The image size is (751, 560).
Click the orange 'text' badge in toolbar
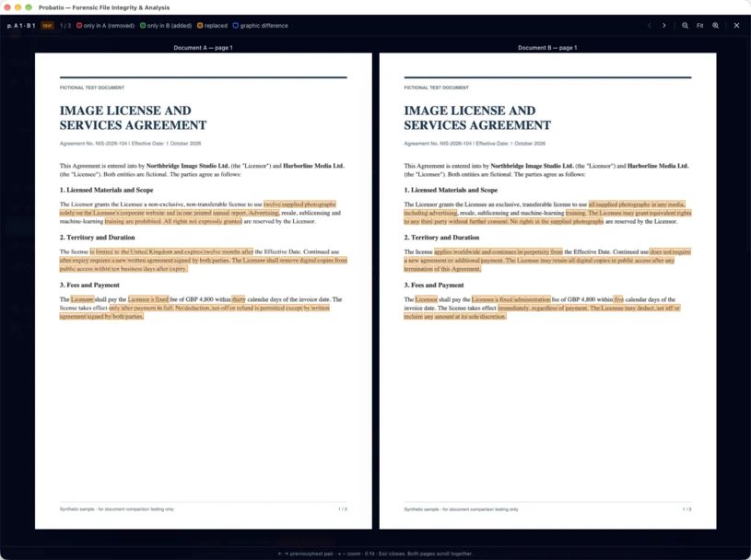(x=47, y=26)
